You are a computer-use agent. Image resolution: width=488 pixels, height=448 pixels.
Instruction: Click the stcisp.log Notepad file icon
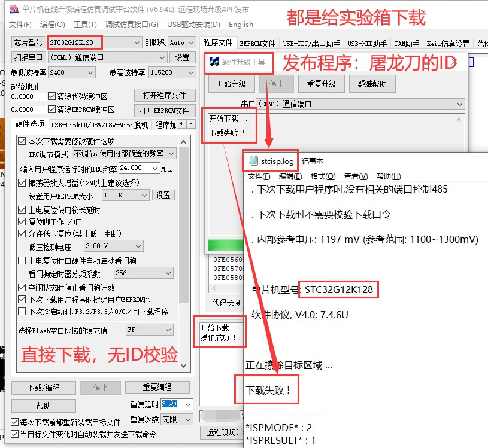[x=253, y=161]
